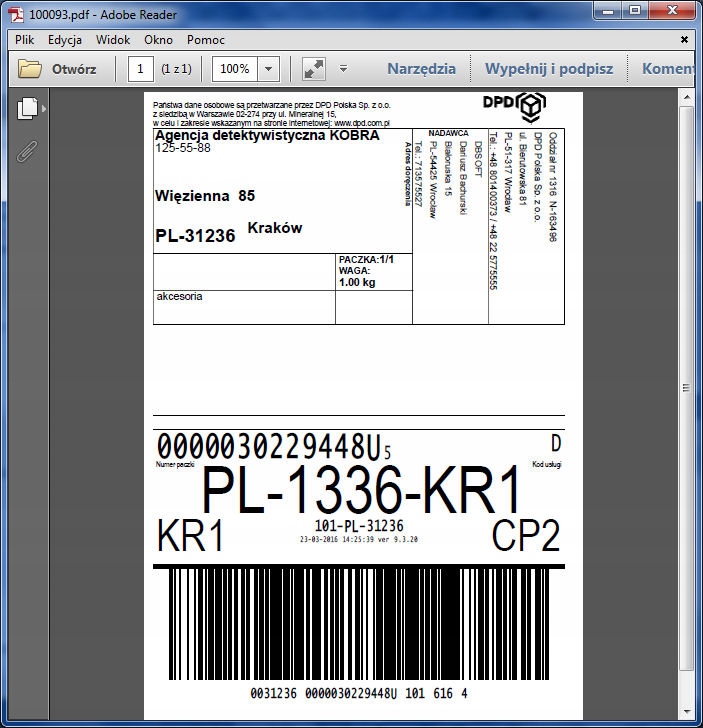Select the page number input field
The image size is (703, 728).
coord(140,69)
